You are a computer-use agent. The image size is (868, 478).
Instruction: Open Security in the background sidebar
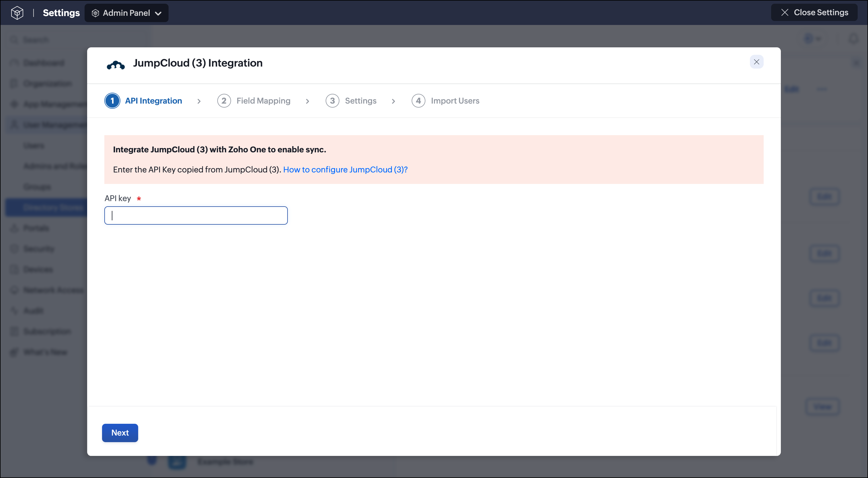[x=39, y=249]
